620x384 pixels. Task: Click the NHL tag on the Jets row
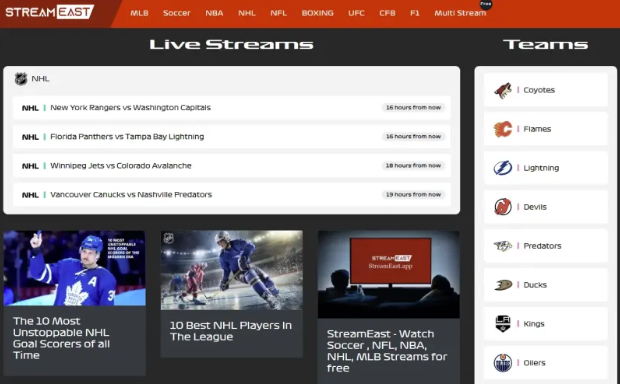[x=30, y=166]
